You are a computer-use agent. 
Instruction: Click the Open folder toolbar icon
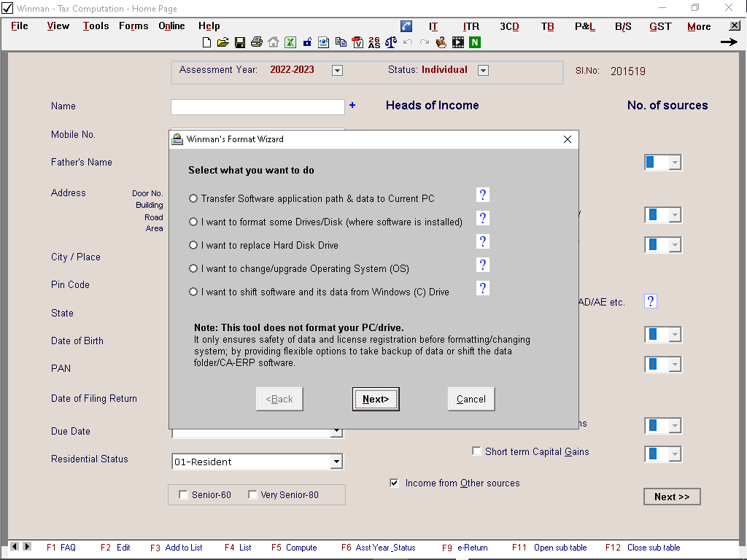[x=223, y=42]
